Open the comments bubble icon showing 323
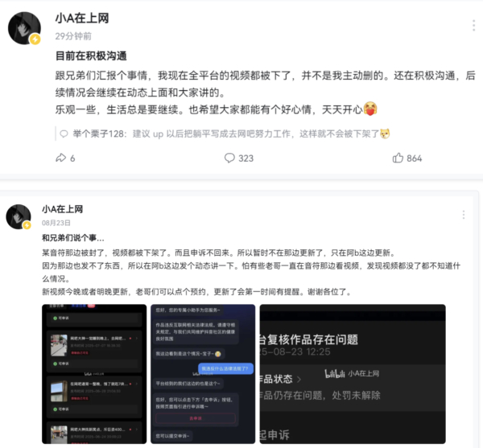This screenshot has width=483, height=448. tap(229, 158)
